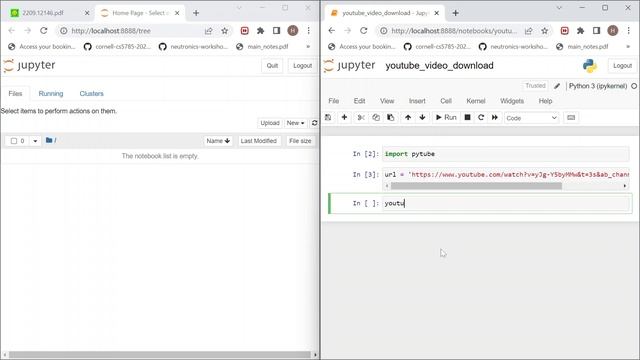Screen dimensions: 640x360
Task: Open tab search chevron in right browser
Action: click(x=559, y=8)
